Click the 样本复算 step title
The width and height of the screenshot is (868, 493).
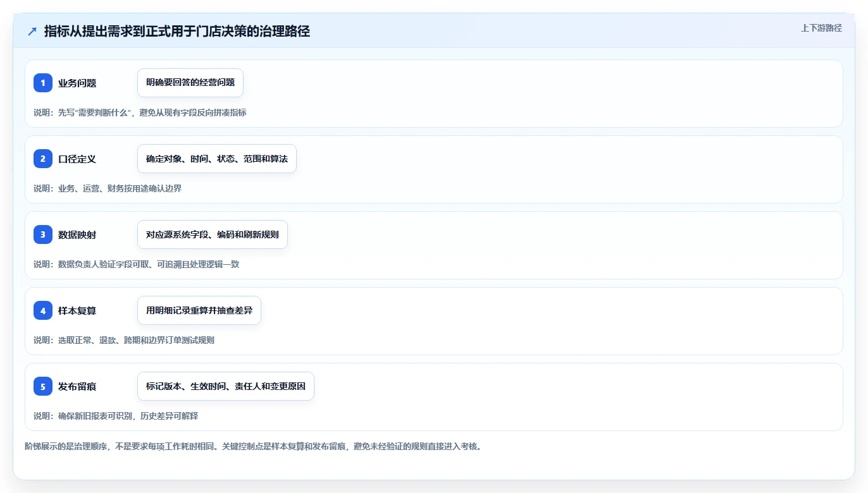(77, 310)
